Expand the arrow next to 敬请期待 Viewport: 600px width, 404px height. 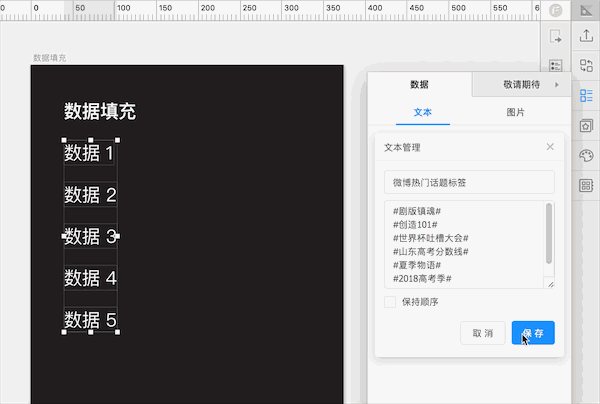coord(557,86)
